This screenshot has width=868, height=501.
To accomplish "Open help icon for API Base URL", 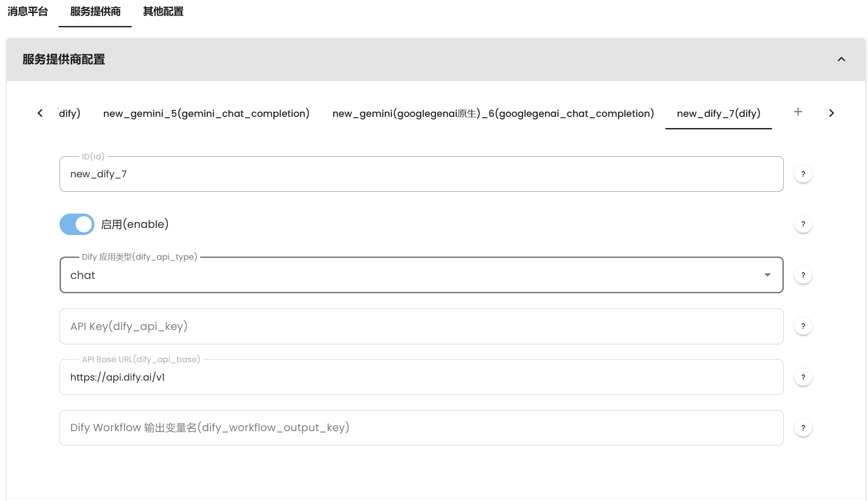I will (803, 377).
